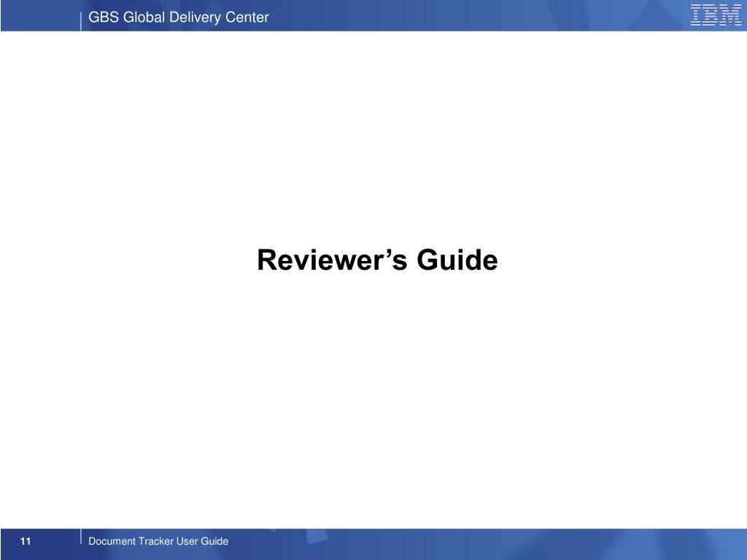Click the Reviewer's Guide title
This screenshot has width=747, height=560.
coord(377,260)
